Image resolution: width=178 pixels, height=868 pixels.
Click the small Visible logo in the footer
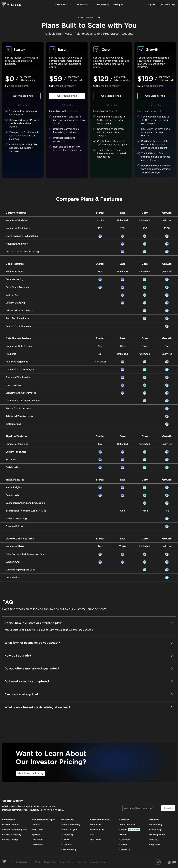coord(5,862)
